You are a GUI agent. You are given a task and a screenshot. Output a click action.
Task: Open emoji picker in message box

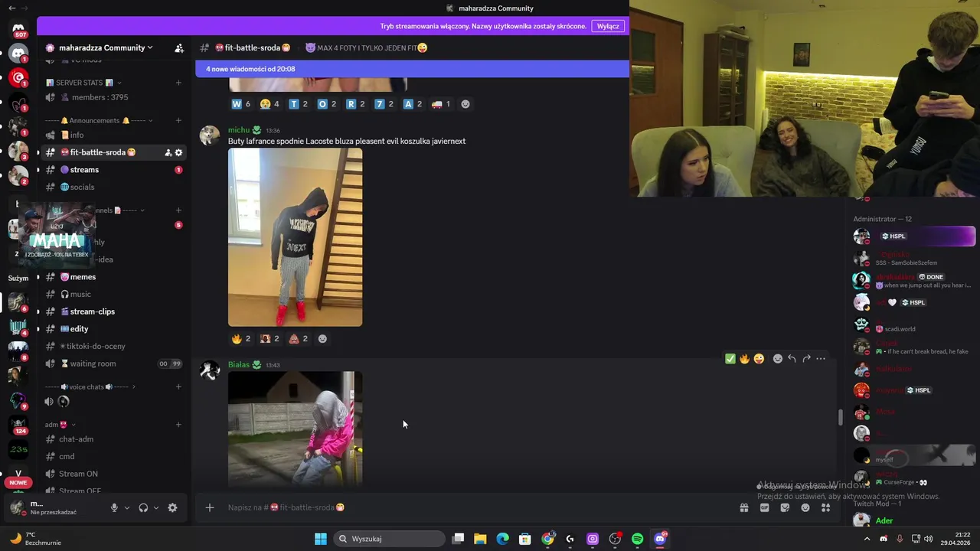point(805,507)
